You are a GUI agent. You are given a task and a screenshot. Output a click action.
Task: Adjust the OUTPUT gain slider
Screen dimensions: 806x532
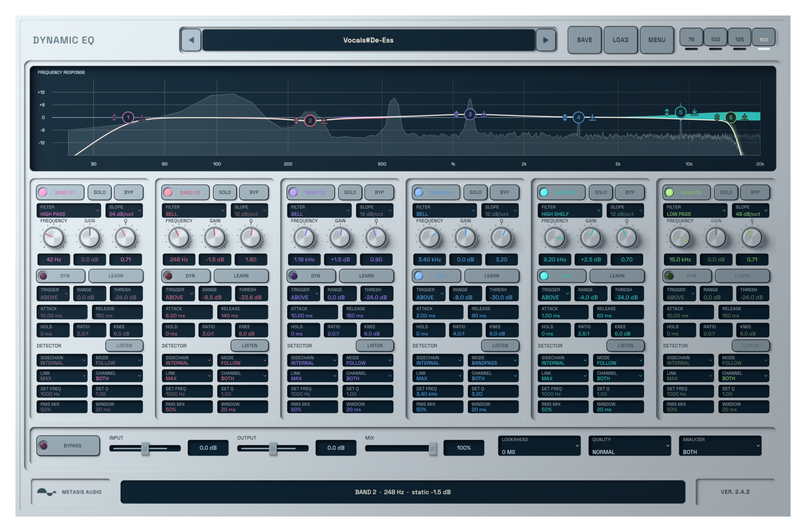pyautogui.click(x=273, y=448)
